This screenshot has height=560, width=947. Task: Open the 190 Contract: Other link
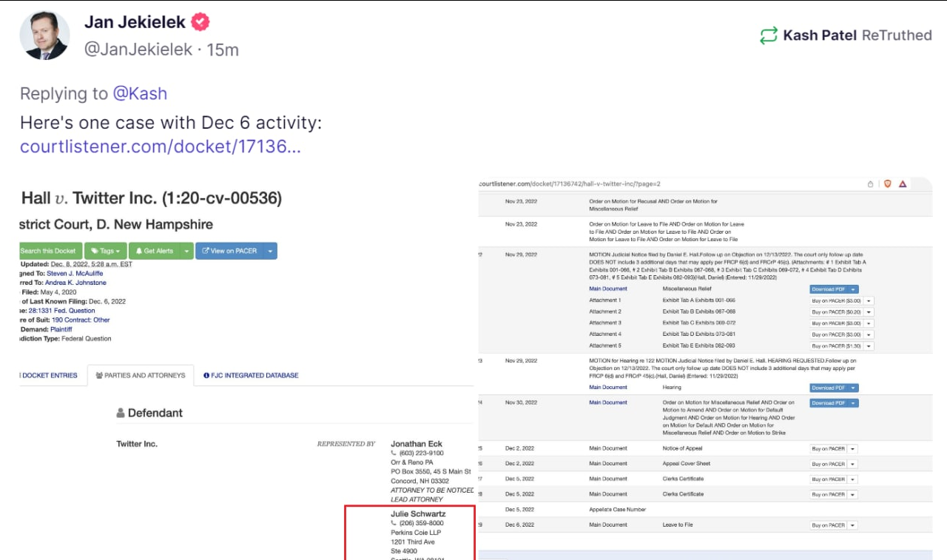pyautogui.click(x=81, y=320)
